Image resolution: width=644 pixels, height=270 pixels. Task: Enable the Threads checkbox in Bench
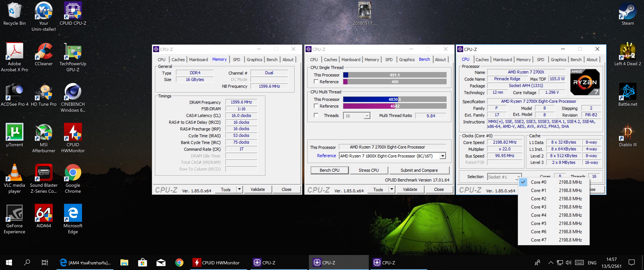(x=316, y=115)
